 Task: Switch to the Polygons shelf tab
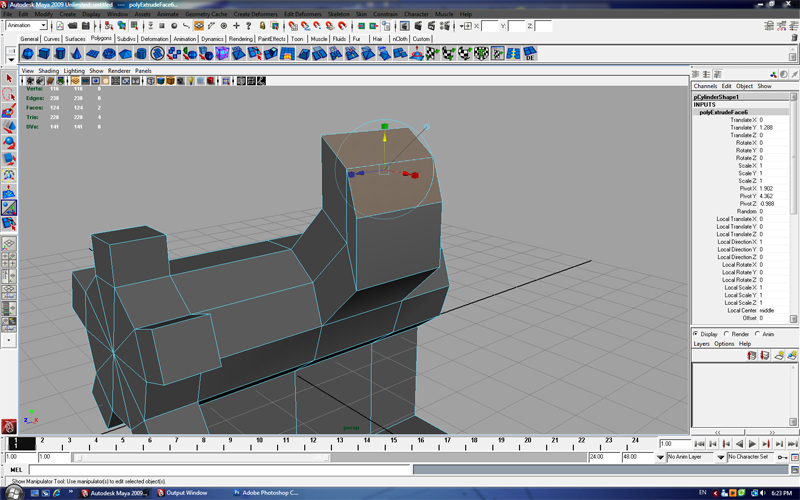(101, 39)
